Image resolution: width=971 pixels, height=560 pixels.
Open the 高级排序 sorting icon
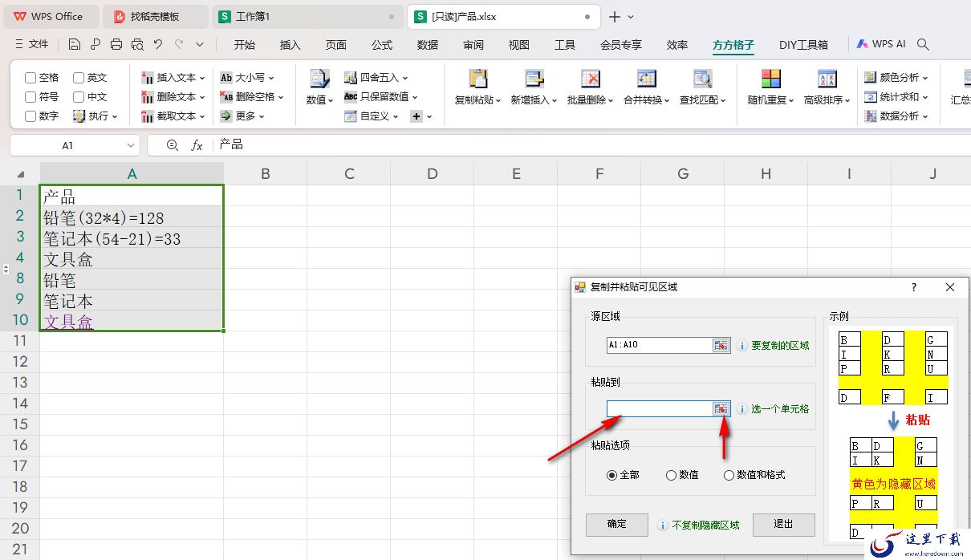(827, 79)
